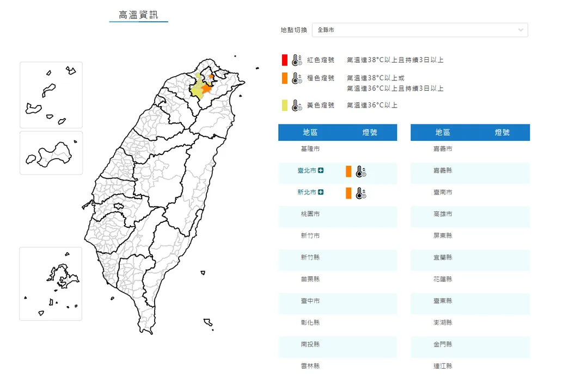Click the 澎湖縣 row text
The image size is (588, 385).
click(443, 322)
